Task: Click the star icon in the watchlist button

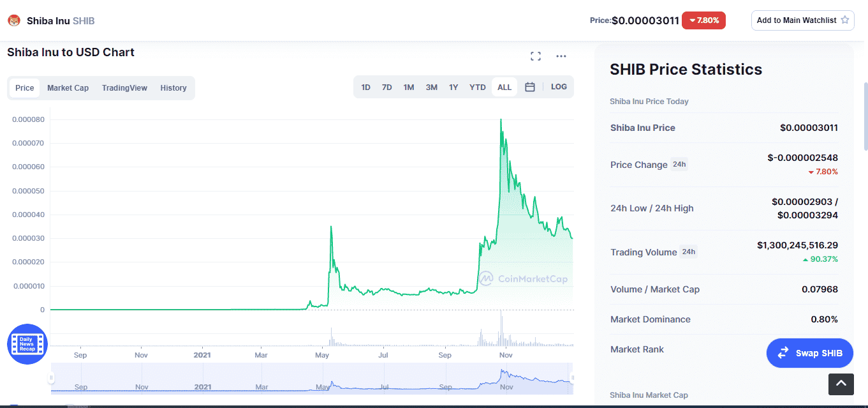Action: (845, 20)
